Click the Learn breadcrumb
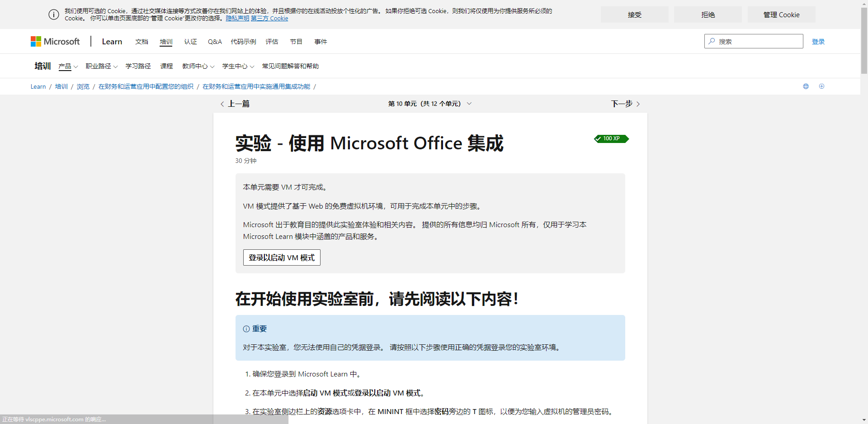The image size is (868, 424). pyautogui.click(x=38, y=86)
